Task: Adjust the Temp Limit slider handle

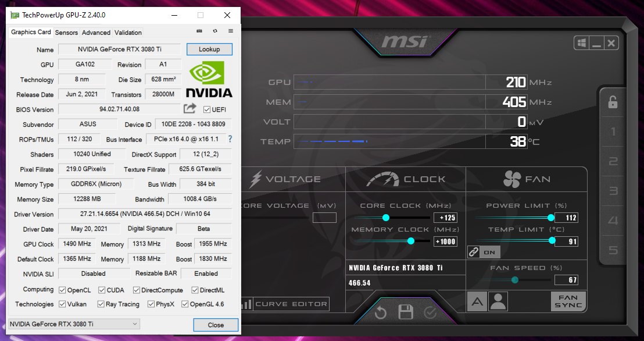Action: 552,240
